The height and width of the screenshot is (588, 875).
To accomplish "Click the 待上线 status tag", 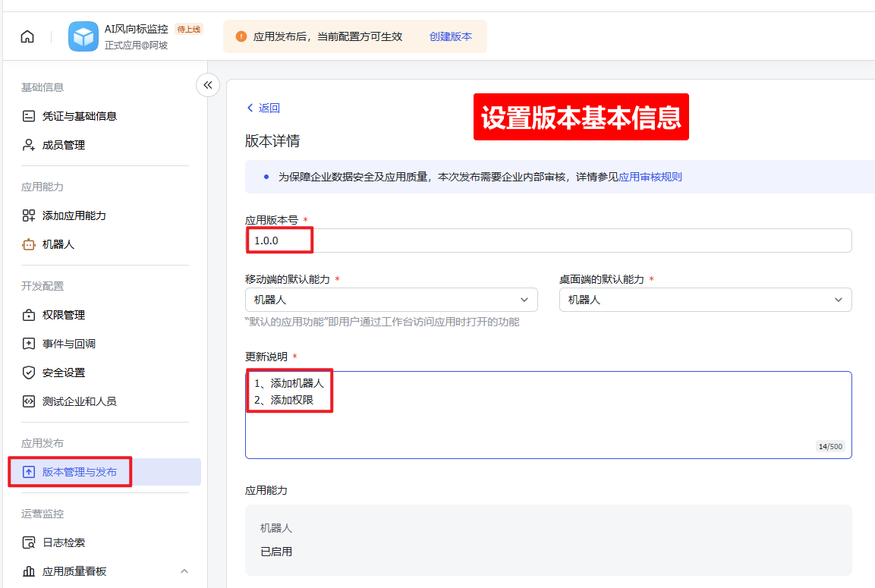I will point(189,29).
